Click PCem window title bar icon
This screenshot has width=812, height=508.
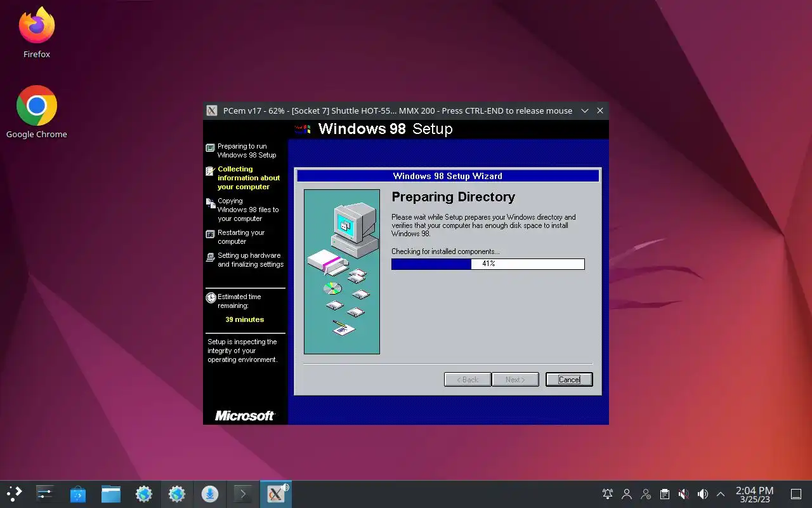212,110
